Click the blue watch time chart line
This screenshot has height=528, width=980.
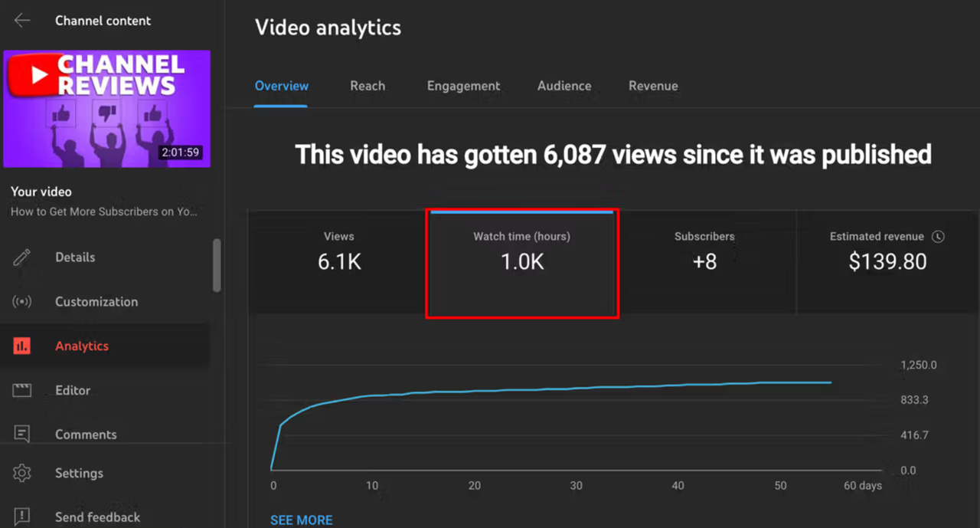coord(551,390)
